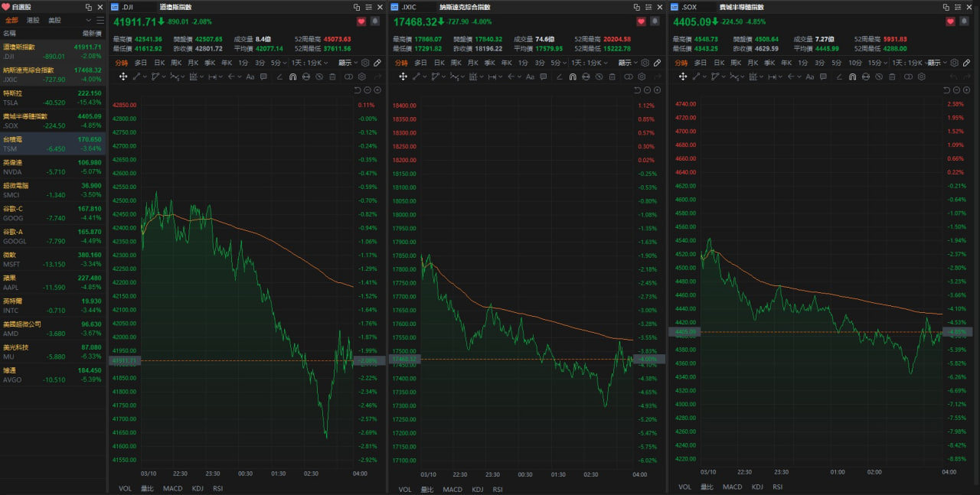
Task: Expand the 顯示 dropdown in .DJI chart
Action: 348,63
